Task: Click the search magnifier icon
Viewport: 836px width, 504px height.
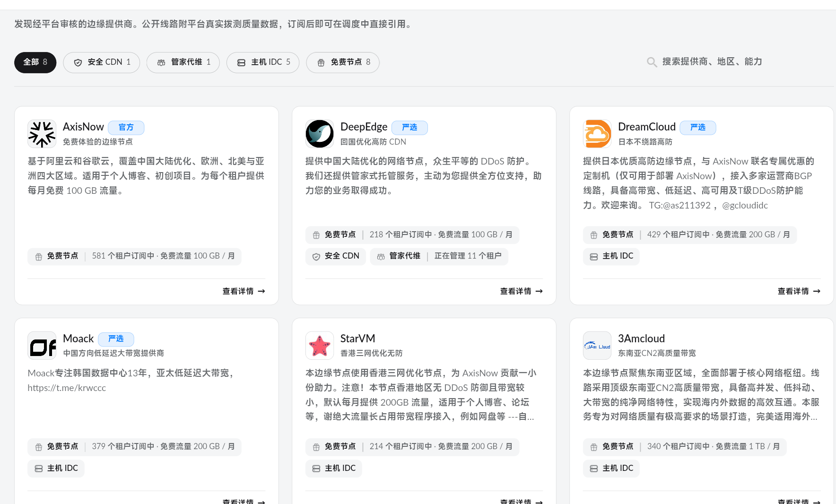Action: [652, 62]
